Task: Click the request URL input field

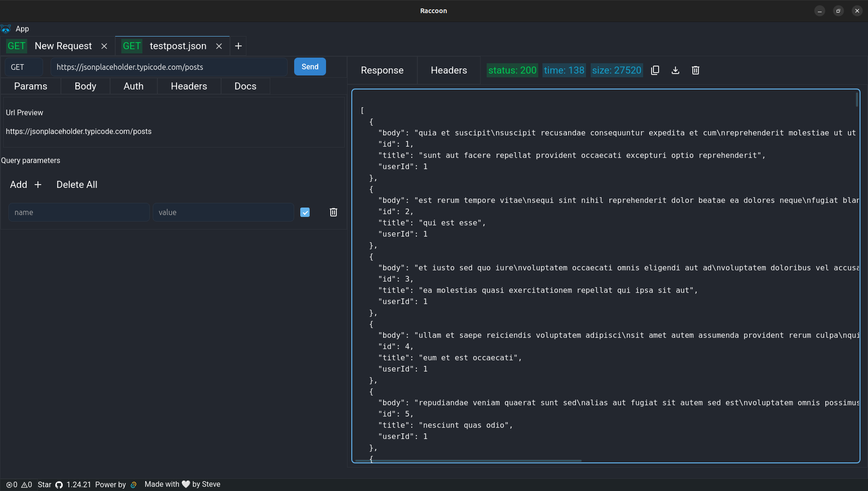Action: pos(169,67)
